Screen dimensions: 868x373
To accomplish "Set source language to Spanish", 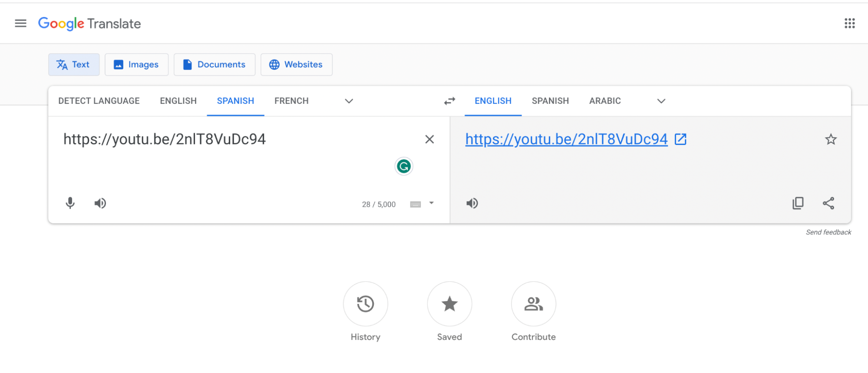I will point(235,101).
